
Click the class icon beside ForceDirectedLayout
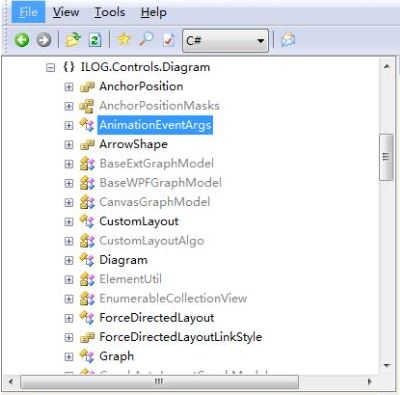87,318
